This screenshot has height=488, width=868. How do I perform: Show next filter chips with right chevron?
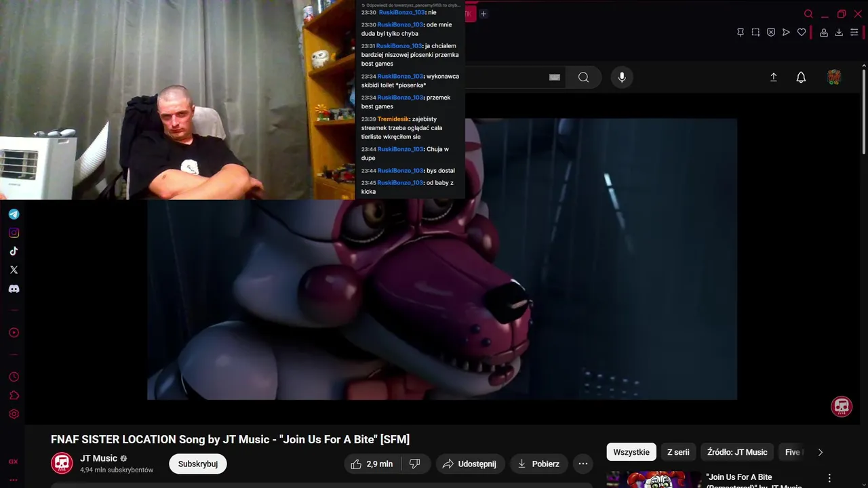click(x=820, y=452)
